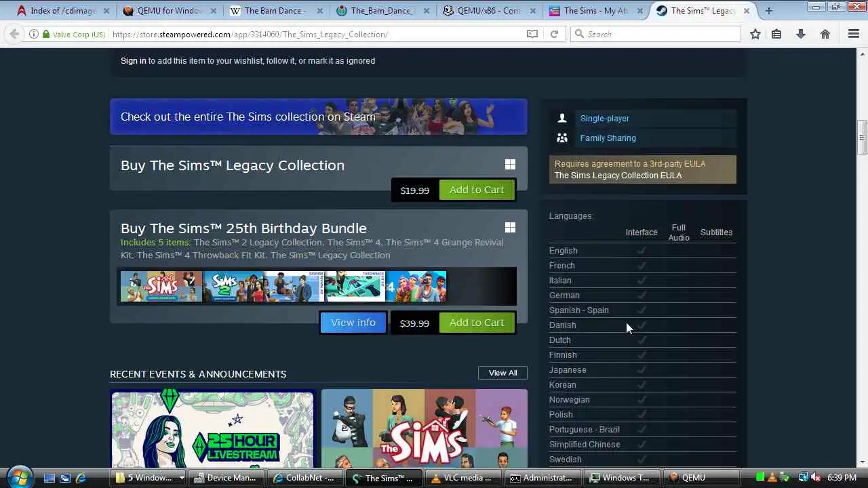Click the Sign in link
The image size is (868, 488).
[134, 61]
